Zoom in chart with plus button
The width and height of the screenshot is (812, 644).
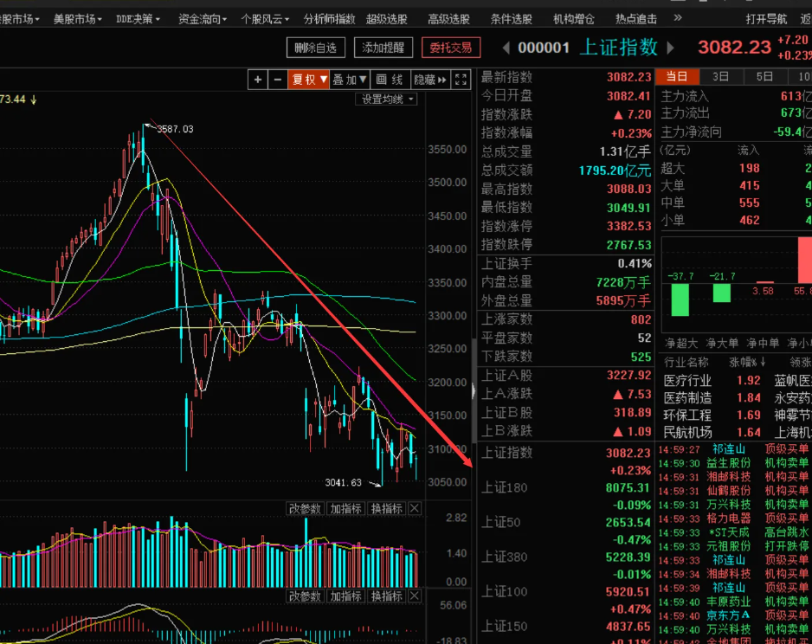pos(257,80)
